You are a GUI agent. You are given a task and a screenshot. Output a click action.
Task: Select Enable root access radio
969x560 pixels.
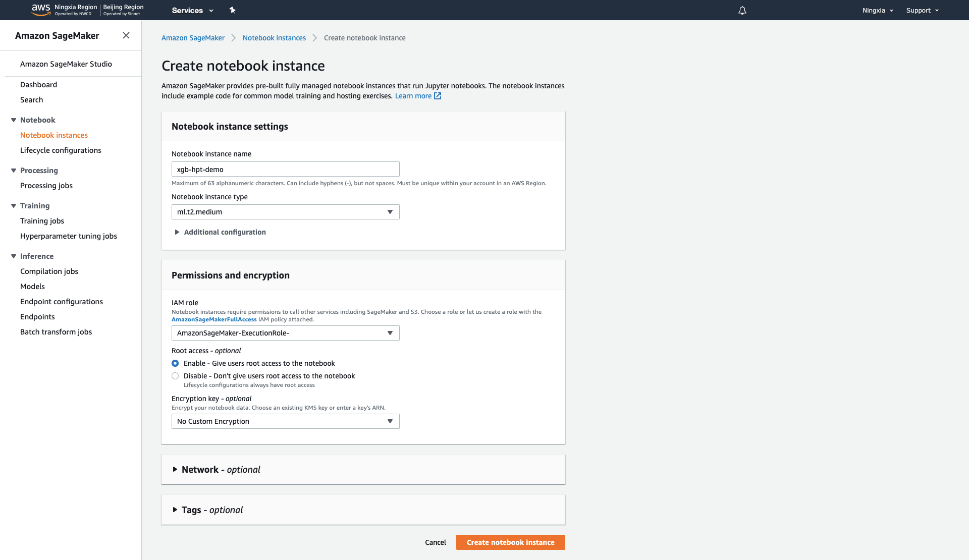coord(175,363)
